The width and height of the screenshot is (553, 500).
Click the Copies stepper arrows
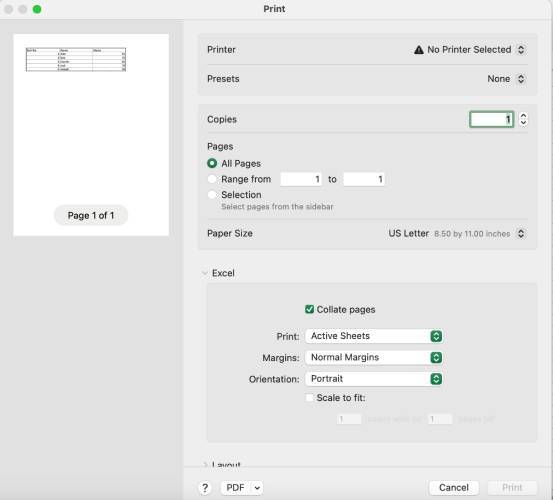[523, 119]
